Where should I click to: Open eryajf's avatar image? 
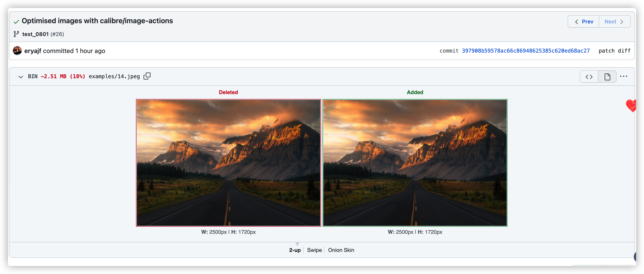(x=17, y=51)
